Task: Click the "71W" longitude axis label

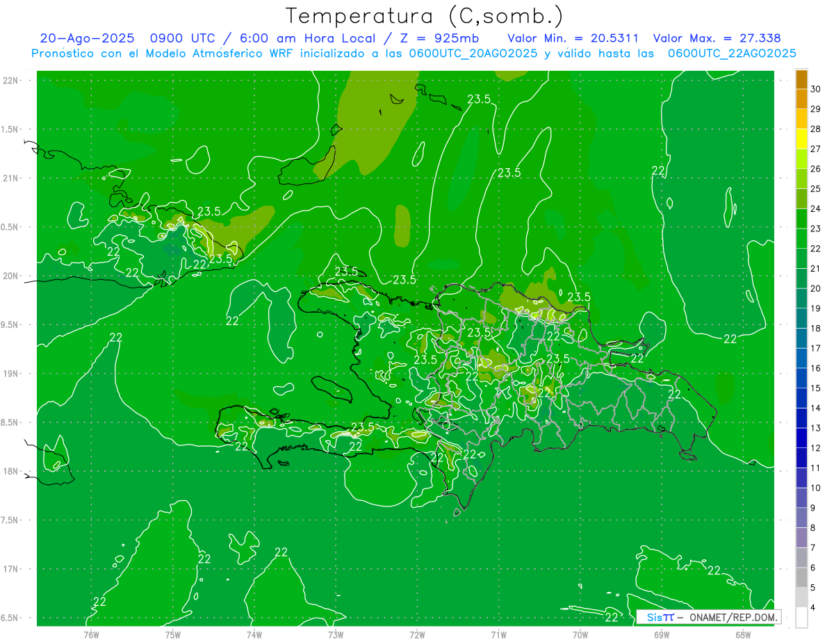Action: tap(498, 634)
